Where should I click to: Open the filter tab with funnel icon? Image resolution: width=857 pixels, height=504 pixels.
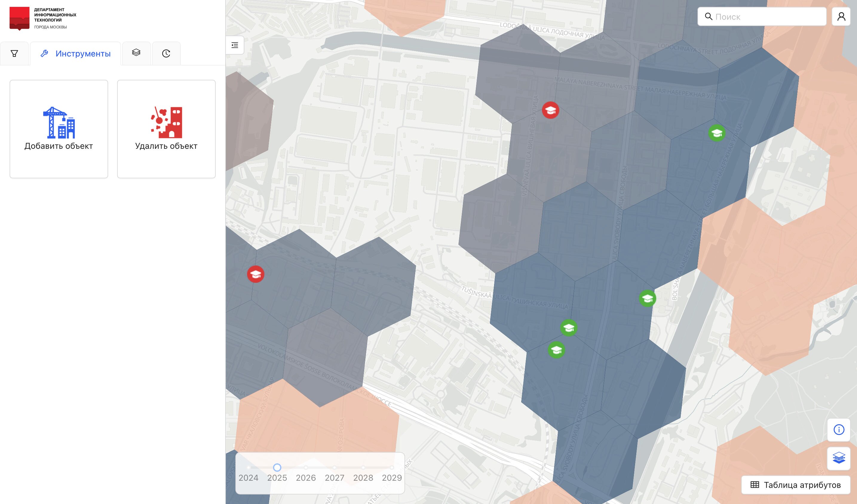14,53
